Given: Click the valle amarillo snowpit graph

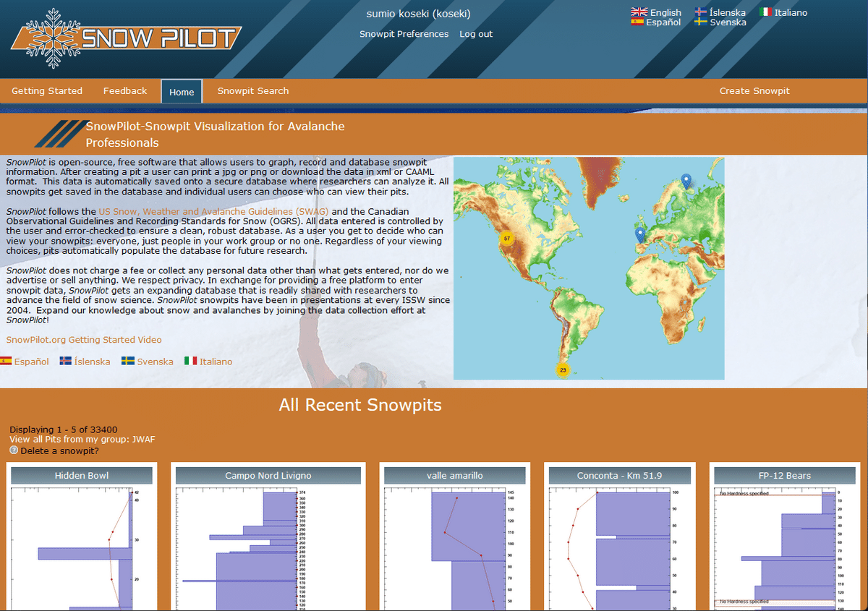Looking at the screenshot, I should point(455,548).
